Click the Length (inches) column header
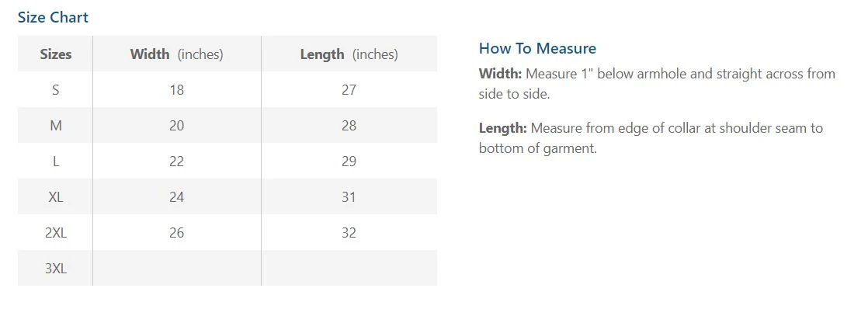This screenshot has width=868, height=309. point(349,54)
